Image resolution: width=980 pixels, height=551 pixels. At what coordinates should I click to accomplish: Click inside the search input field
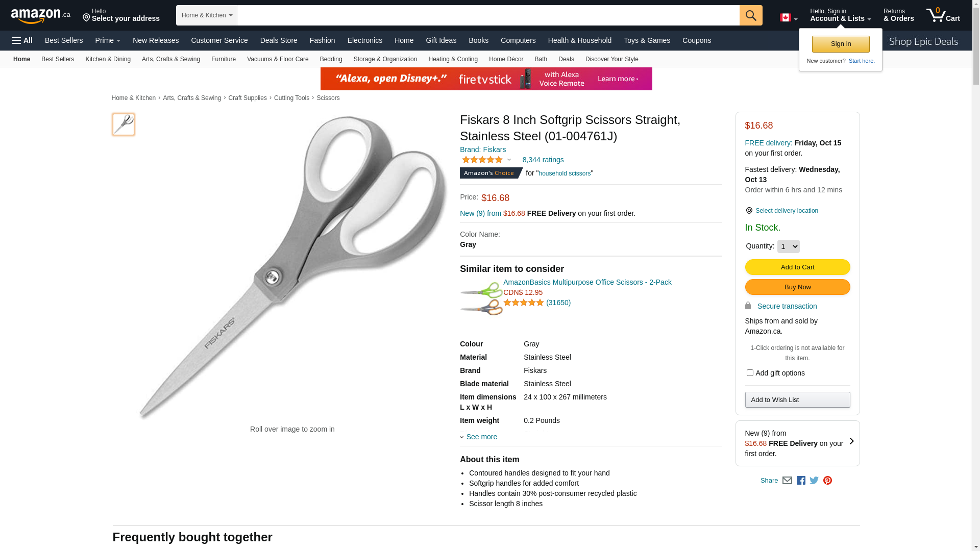pos(488,15)
